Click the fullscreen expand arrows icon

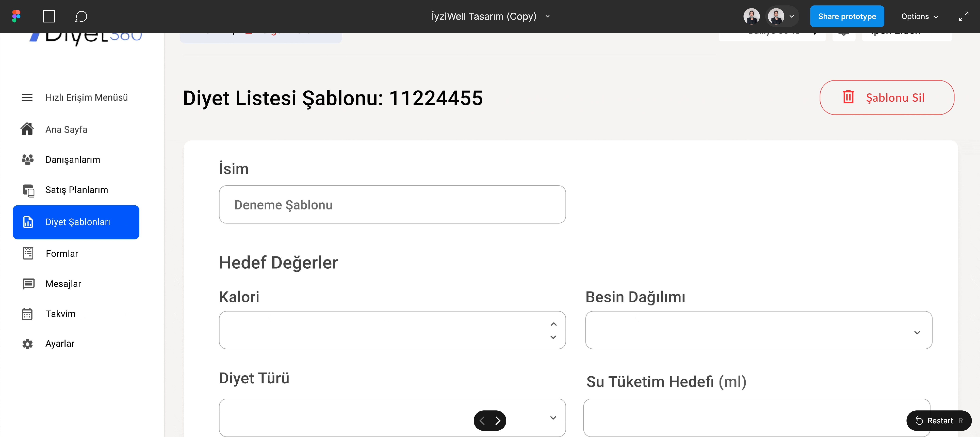click(x=963, y=16)
